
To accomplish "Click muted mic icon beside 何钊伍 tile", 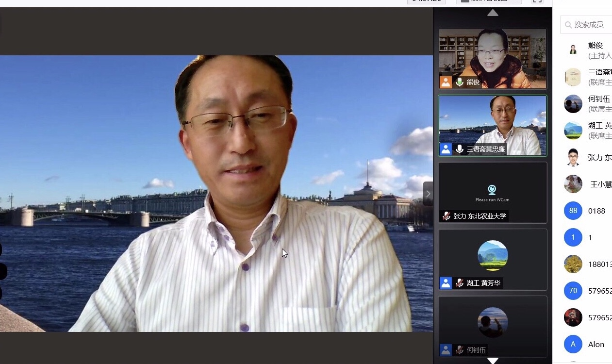I will [459, 350].
